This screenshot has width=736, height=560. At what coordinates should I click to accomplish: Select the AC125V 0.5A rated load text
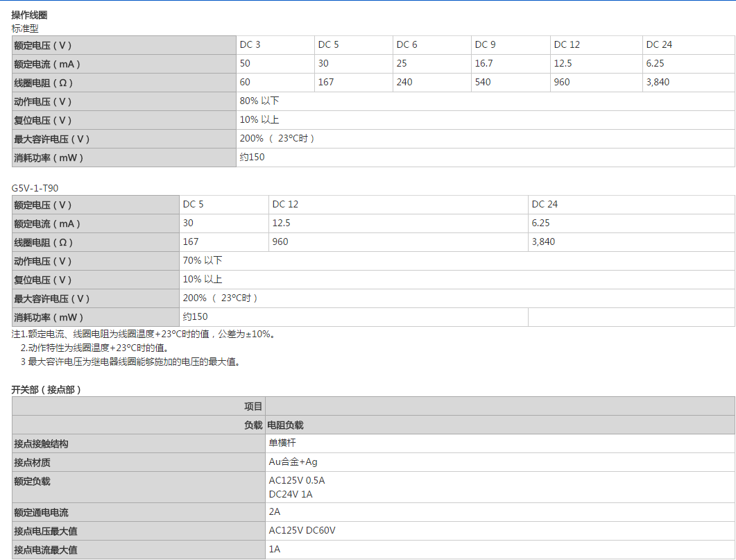click(x=296, y=480)
